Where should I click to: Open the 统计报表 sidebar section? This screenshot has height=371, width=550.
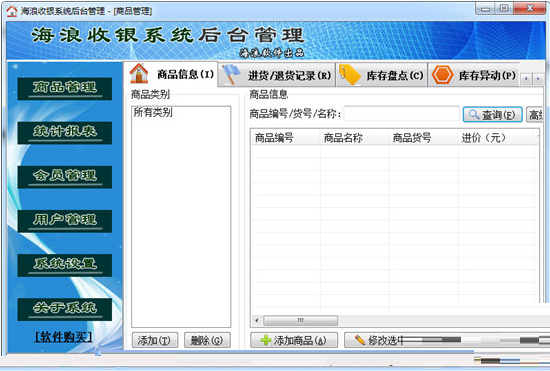point(65,133)
